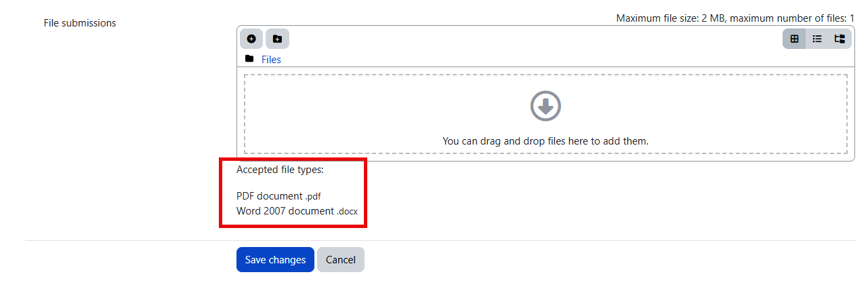This screenshot has height=283, width=868.
Task: Click the Add file icon
Action: click(251, 39)
